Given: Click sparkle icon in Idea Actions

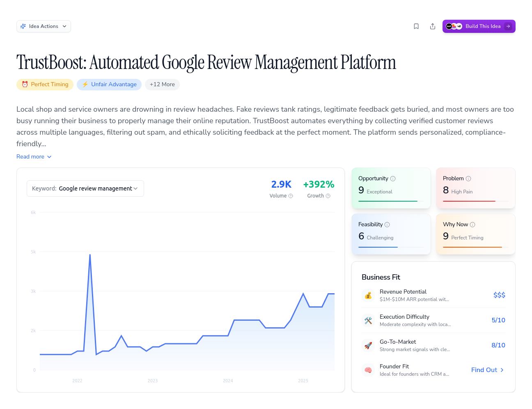Looking at the screenshot, I should [x=23, y=26].
